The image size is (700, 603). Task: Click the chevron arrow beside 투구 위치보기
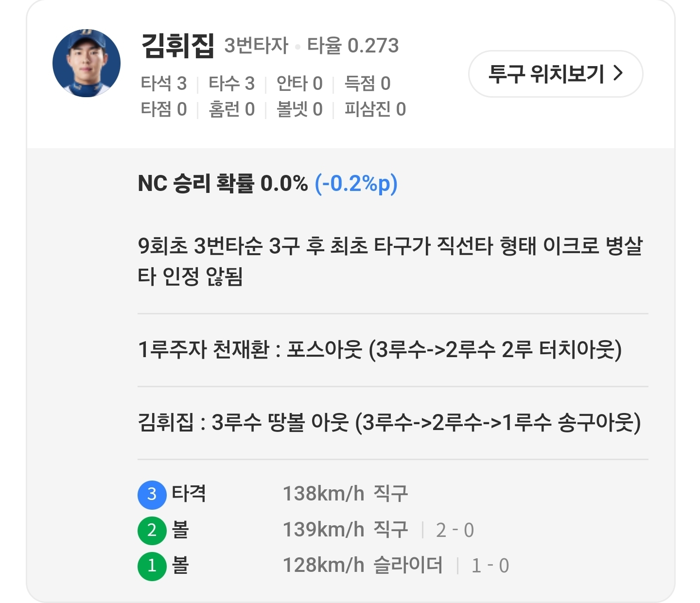click(x=618, y=73)
